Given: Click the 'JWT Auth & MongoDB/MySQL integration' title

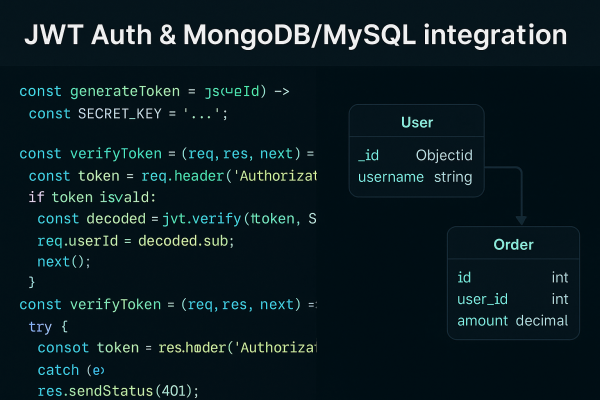Looking at the screenshot, I should click(295, 35).
